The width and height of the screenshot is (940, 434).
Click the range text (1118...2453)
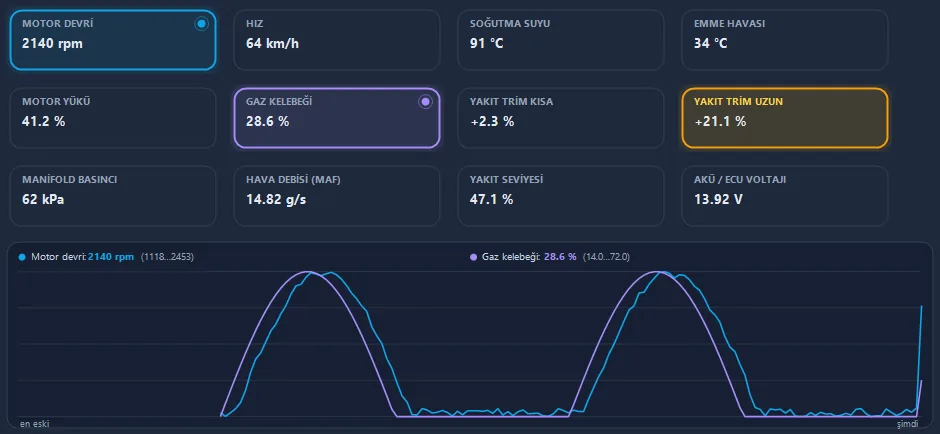(167, 257)
